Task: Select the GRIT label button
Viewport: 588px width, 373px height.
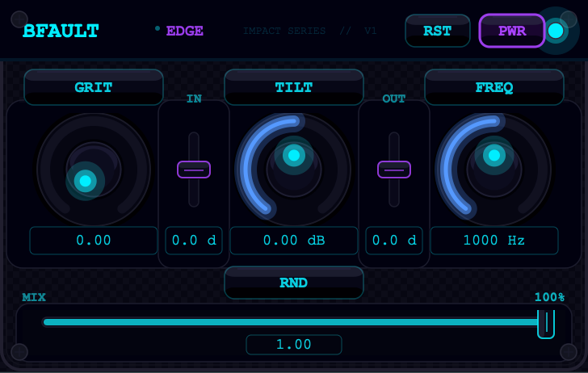Action: (94, 87)
